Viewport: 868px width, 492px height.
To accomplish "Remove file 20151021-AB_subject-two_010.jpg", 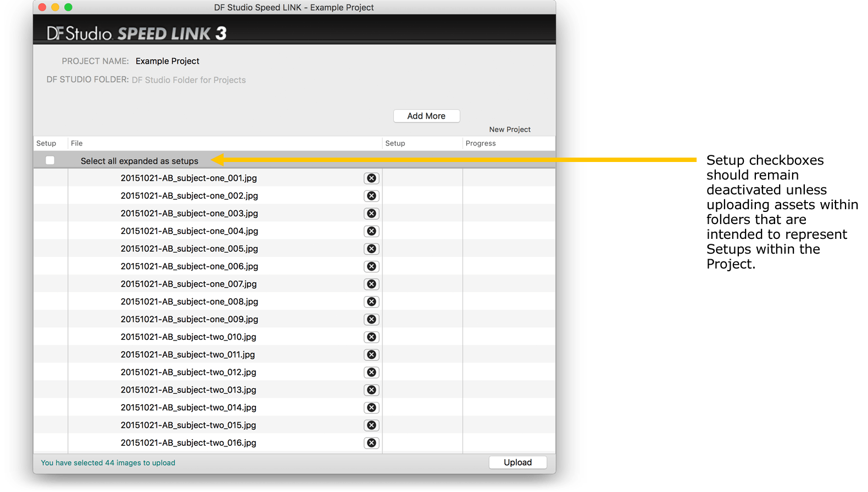I will click(371, 337).
